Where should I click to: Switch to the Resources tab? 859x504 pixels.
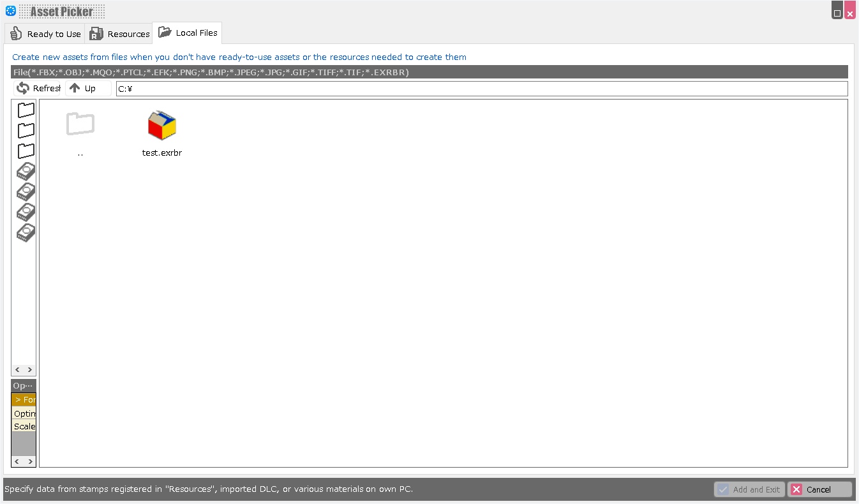[x=119, y=34]
